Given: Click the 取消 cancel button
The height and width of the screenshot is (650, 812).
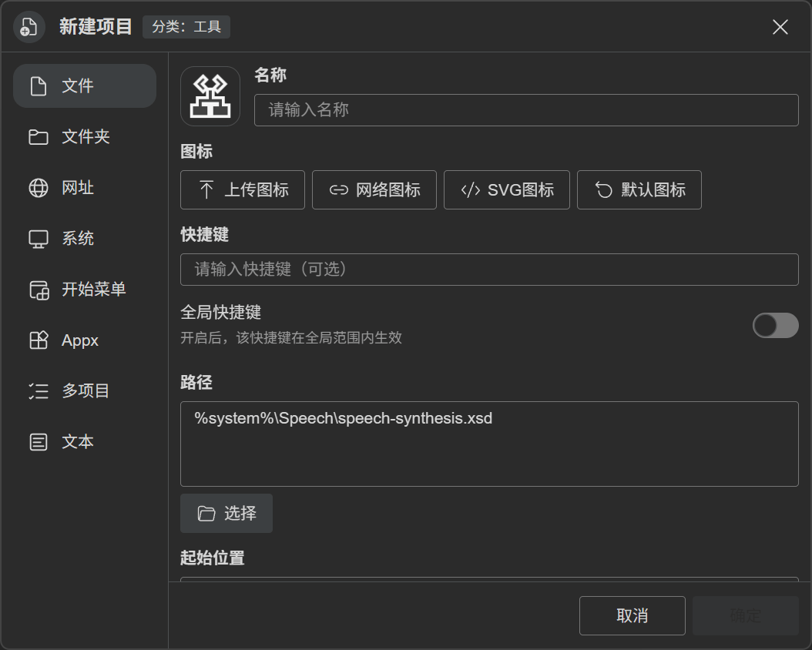Looking at the screenshot, I should coord(632,616).
